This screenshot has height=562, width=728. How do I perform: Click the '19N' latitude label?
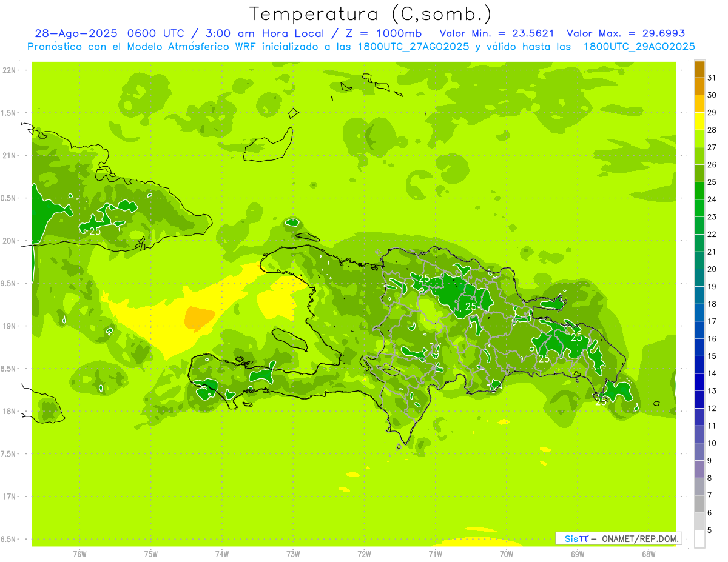(10, 326)
